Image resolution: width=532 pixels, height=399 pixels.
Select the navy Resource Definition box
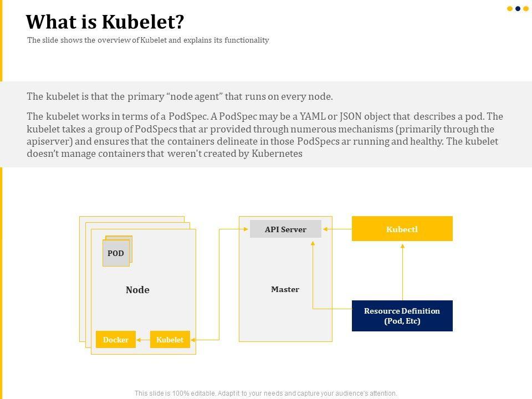click(402, 316)
